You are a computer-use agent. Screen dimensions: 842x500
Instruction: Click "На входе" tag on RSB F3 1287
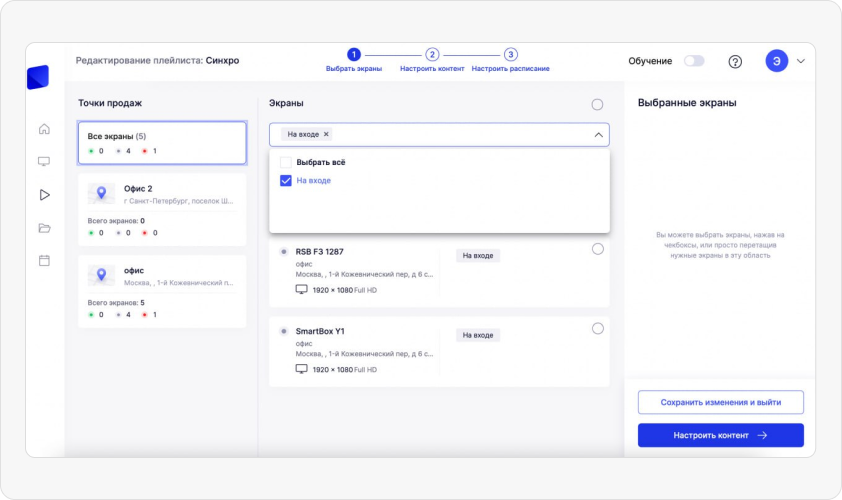[x=478, y=256]
